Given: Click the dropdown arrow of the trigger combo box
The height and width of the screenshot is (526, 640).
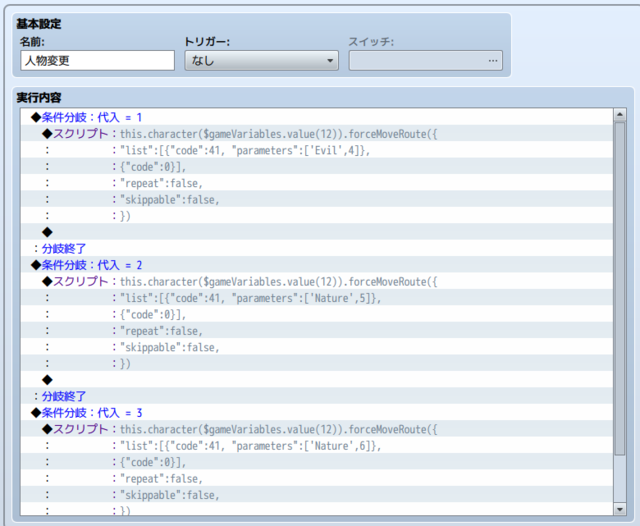Looking at the screenshot, I should click(x=330, y=61).
